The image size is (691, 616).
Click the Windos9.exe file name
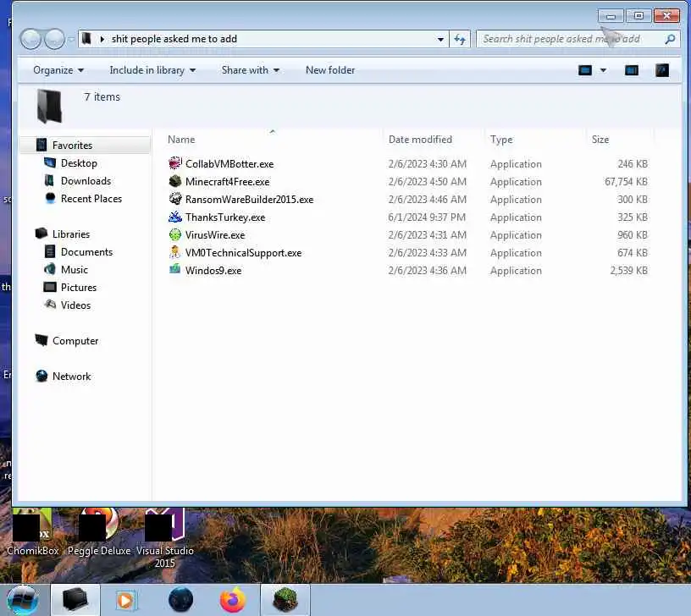pyautogui.click(x=213, y=271)
